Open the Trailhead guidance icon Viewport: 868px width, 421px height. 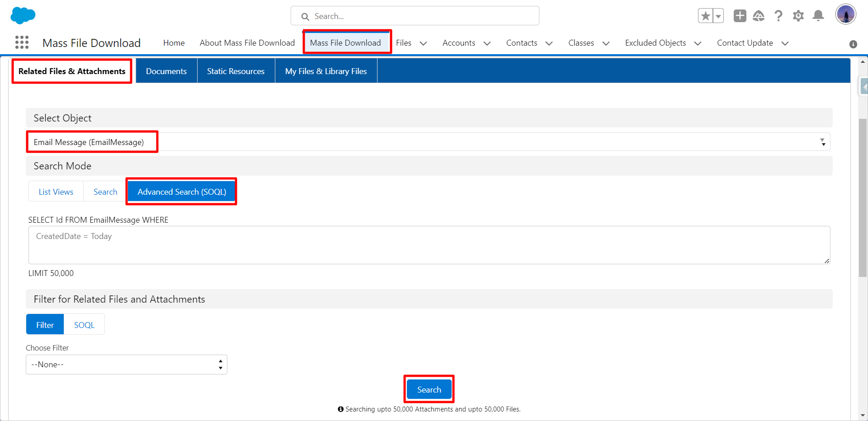click(x=759, y=16)
